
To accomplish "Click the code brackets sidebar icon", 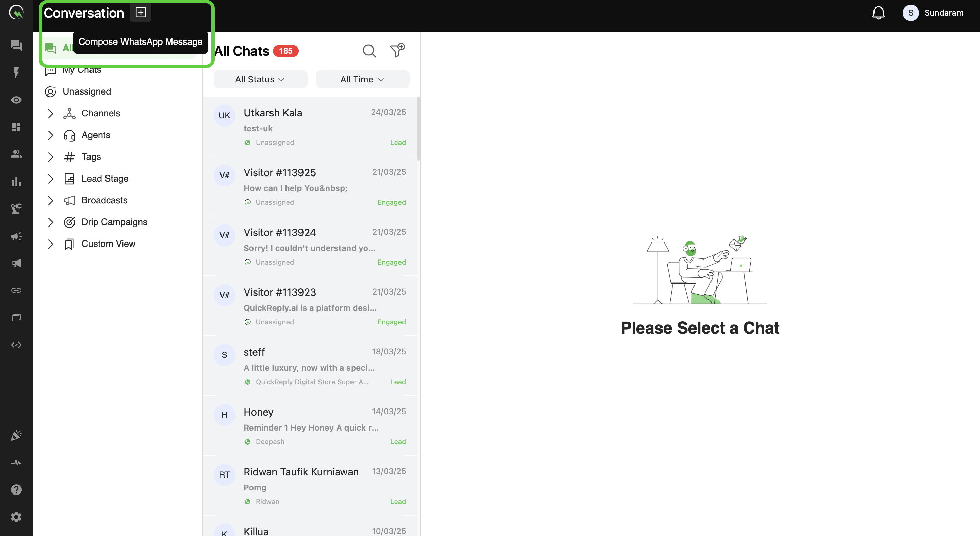I will tap(16, 345).
